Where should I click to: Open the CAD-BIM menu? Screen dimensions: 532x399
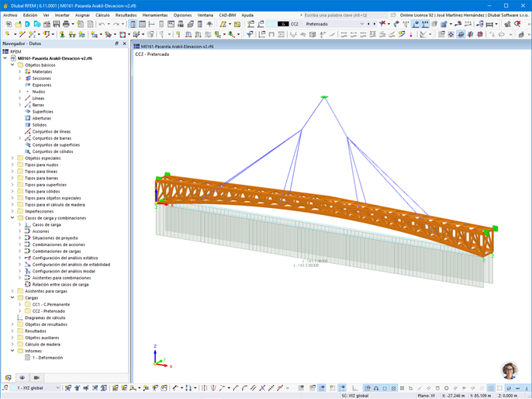click(227, 15)
